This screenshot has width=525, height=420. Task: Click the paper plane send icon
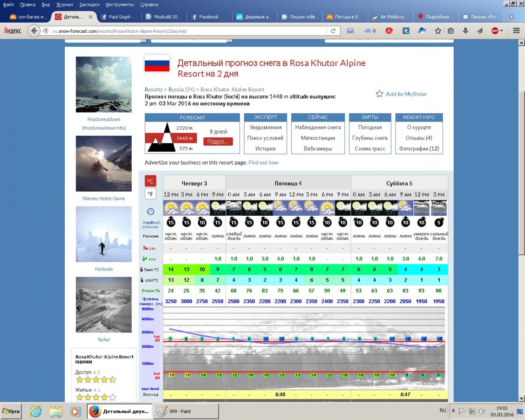[479, 31]
